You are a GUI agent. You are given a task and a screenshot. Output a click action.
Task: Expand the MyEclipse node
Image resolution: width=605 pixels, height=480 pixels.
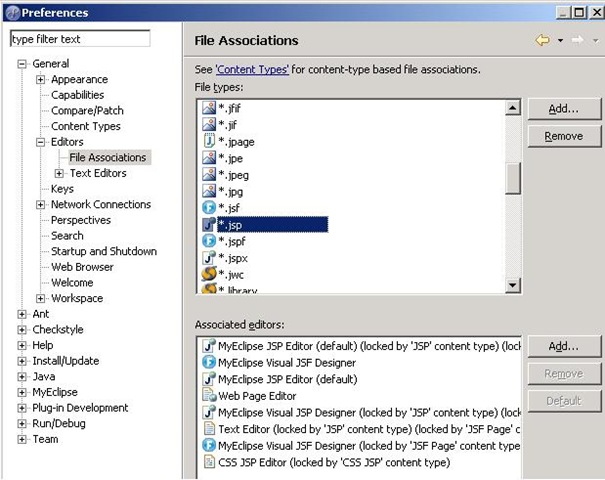click(x=22, y=392)
